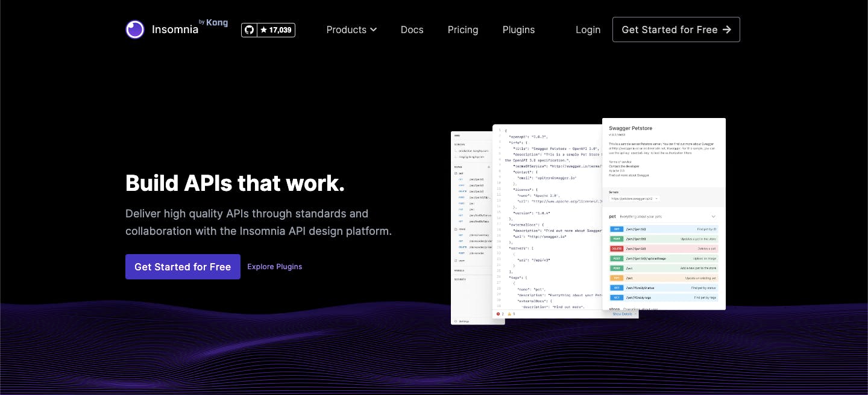The height and width of the screenshot is (395, 868).
Task: Click the "by Kong" text beside logo
Action: pyautogui.click(x=213, y=22)
